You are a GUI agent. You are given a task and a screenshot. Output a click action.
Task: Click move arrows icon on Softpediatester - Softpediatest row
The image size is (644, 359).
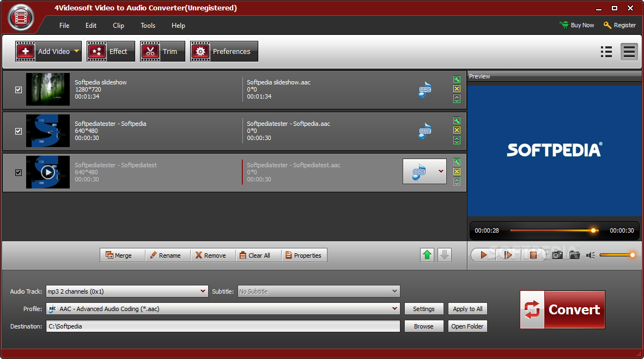point(457,181)
